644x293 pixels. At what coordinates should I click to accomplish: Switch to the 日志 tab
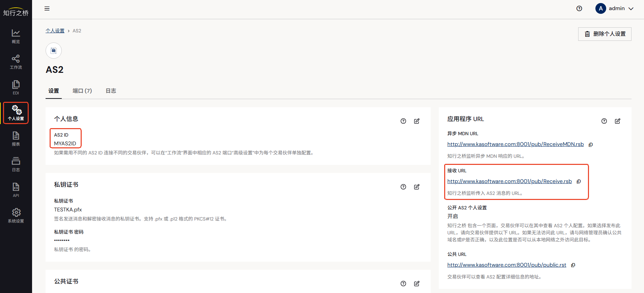point(111,91)
